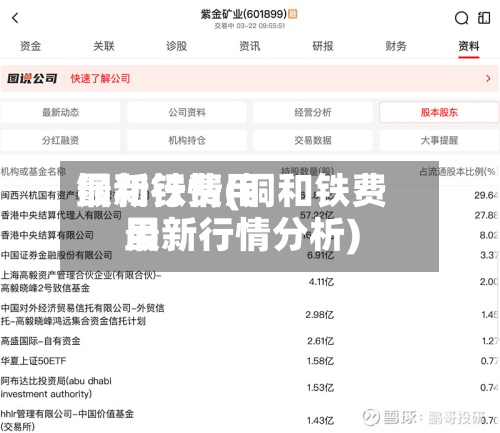Open the 财务 tab
This screenshot has height=433, width=500.
396,46
